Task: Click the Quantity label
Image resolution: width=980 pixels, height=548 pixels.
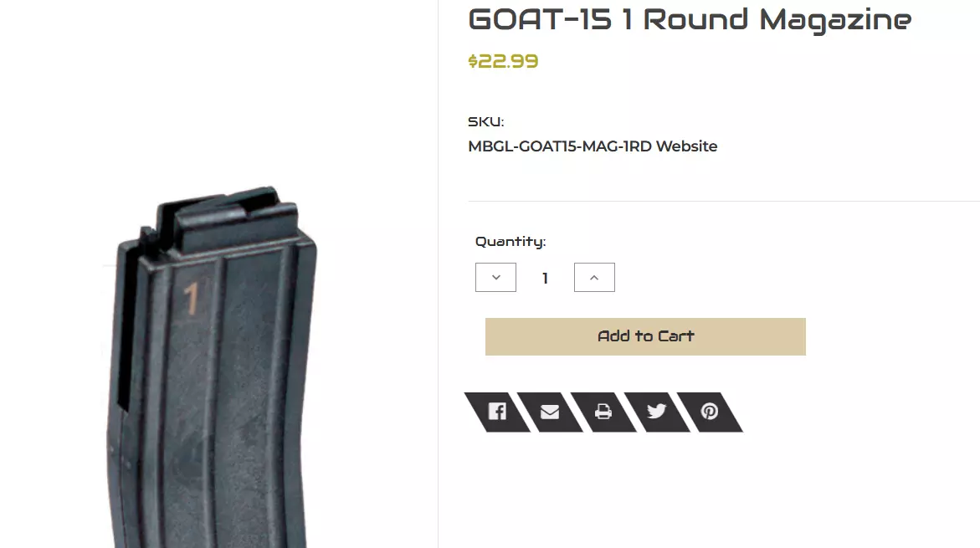Action: click(x=510, y=242)
